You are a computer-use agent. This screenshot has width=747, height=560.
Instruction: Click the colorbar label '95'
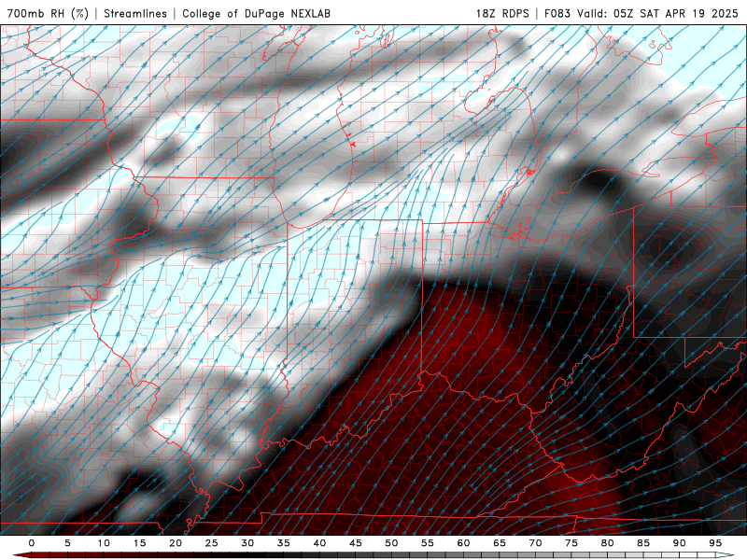coord(715,543)
